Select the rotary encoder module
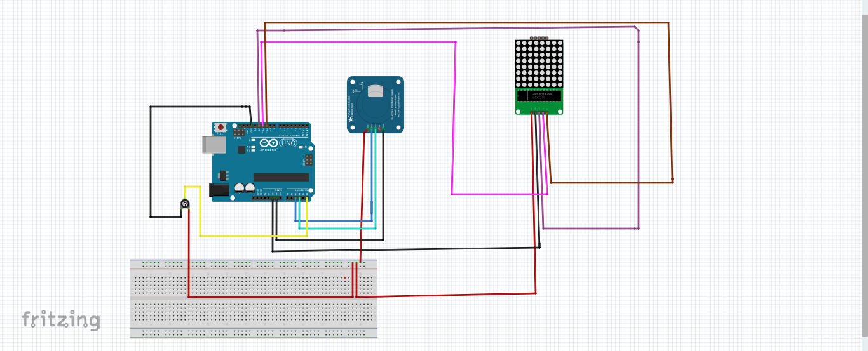 tap(376, 105)
